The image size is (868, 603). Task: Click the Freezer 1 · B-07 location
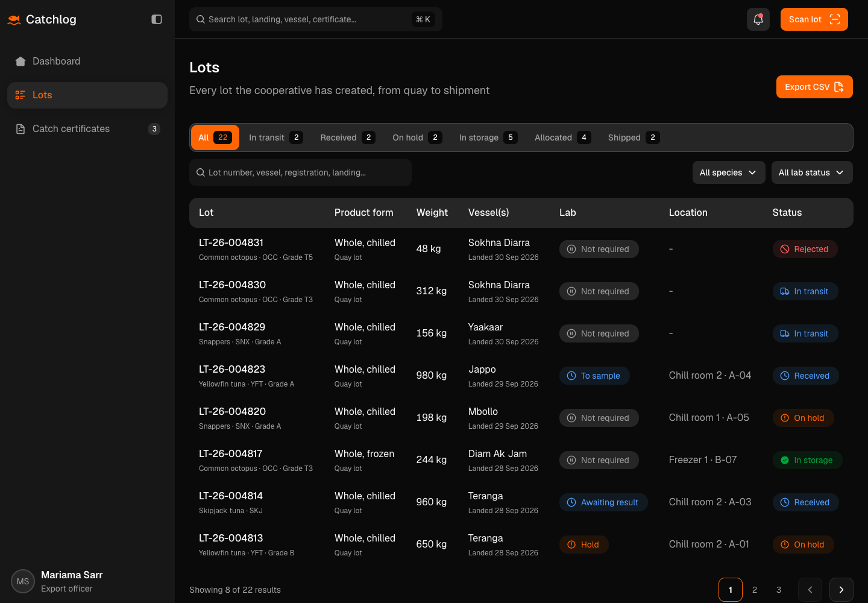click(x=703, y=459)
